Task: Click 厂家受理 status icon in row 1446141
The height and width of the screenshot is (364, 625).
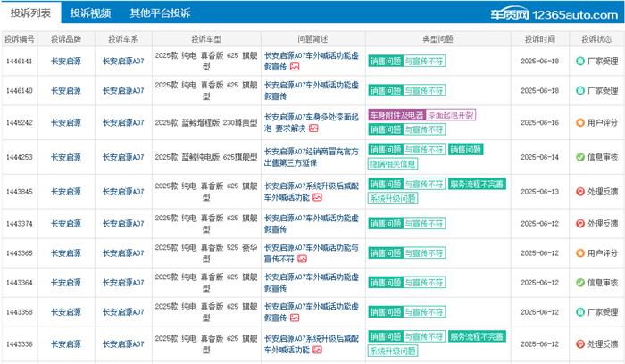Action: (x=580, y=61)
